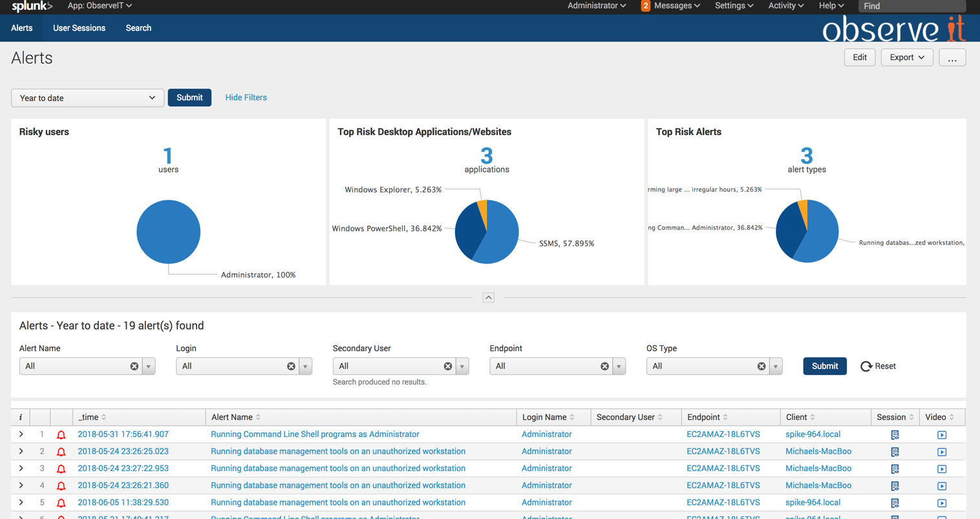The width and height of the screenshot is (980, 519).
Task: Open the Settings menu
Action: click(x=733, y=6)
